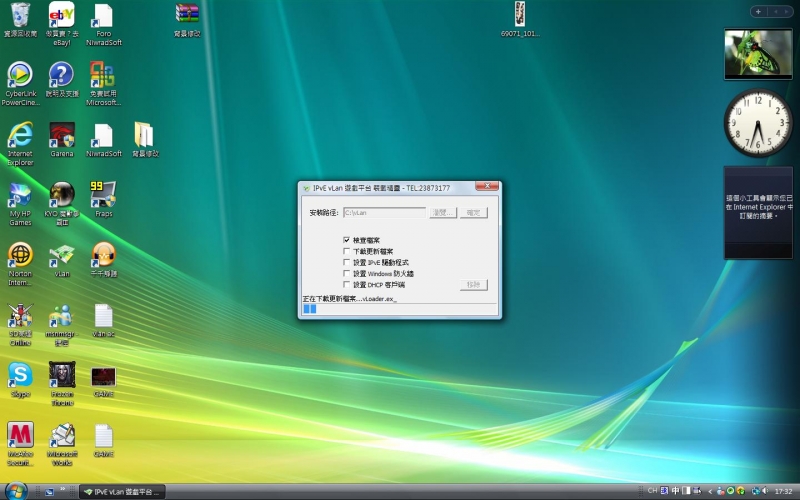Image resolution: width=800 pixels, height=500 pixels.
Task: Open the Windows Start menu orb
Action: [16, 490]
